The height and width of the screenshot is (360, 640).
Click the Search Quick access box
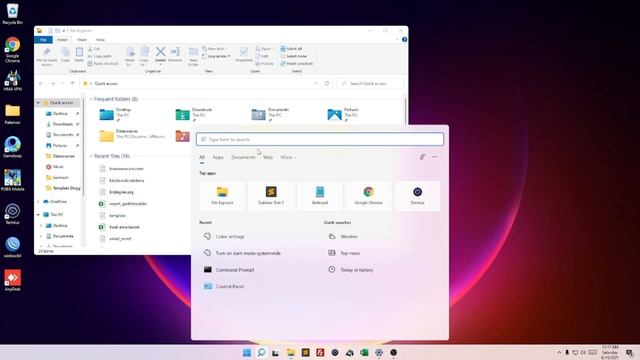pyautogui.click(x=371, y=83)
